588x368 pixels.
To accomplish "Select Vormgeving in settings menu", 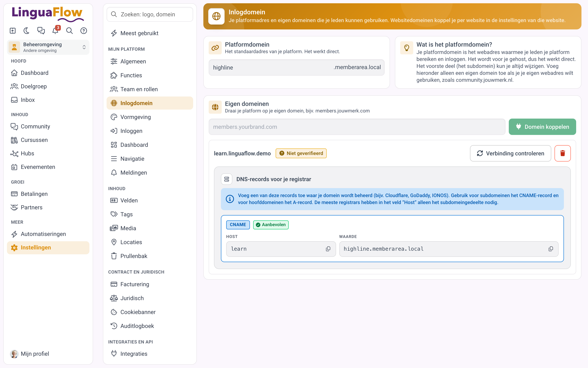I will point(150,117).
